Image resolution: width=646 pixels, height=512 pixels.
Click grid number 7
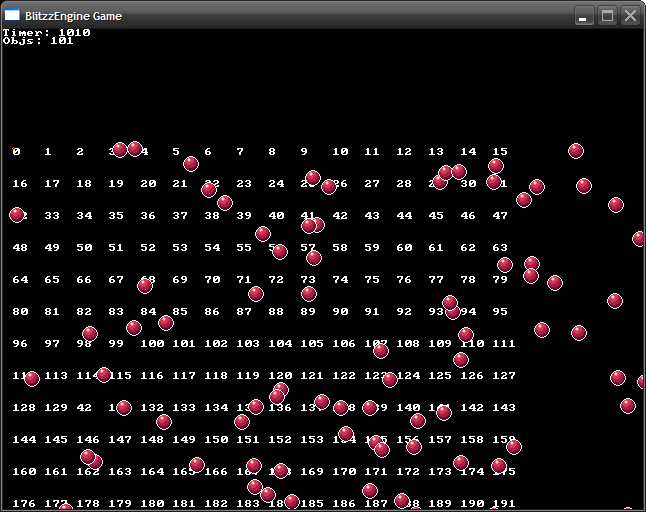click(240, 152)
